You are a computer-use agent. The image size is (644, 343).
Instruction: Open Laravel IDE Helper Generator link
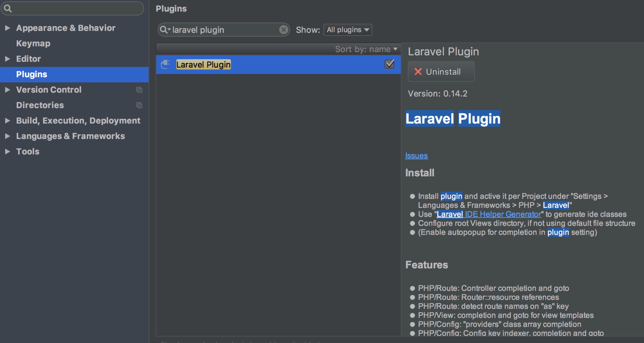click(x=489, y=214)
